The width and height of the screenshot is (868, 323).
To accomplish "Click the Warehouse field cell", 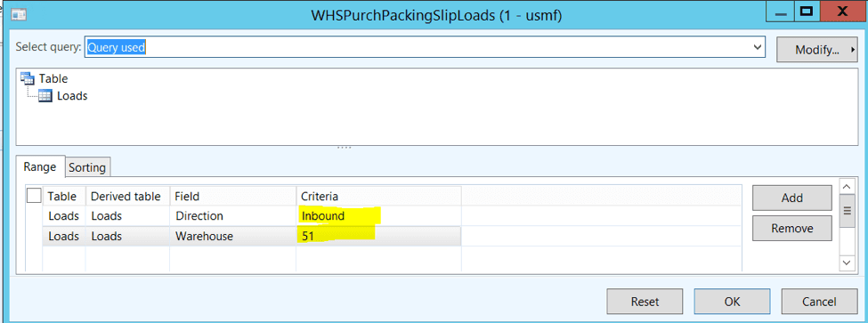I will click(232, 236).
